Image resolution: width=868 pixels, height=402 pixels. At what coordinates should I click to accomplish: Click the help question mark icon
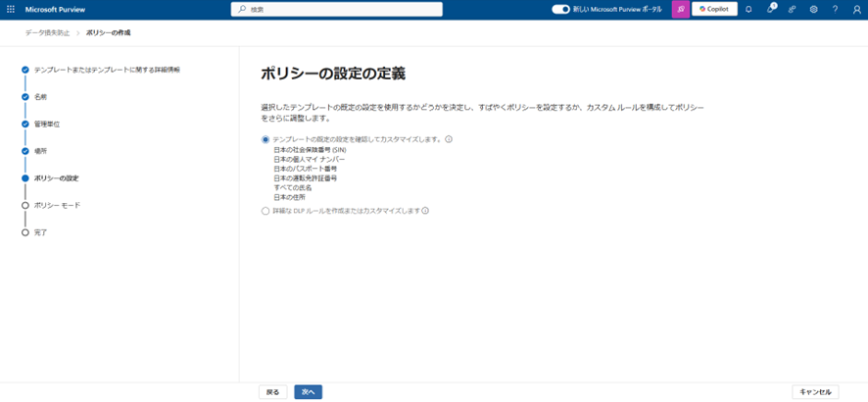pyautogui.click(x=835, y=9)
